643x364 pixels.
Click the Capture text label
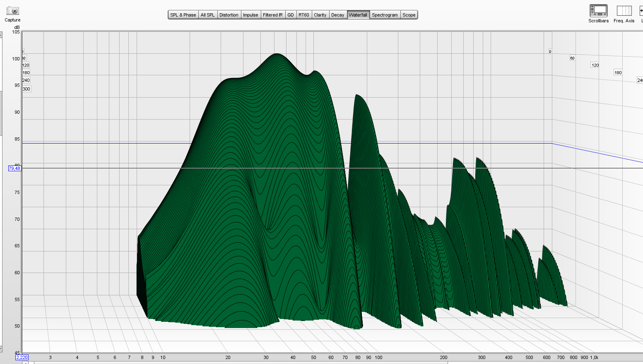[12, 20]
